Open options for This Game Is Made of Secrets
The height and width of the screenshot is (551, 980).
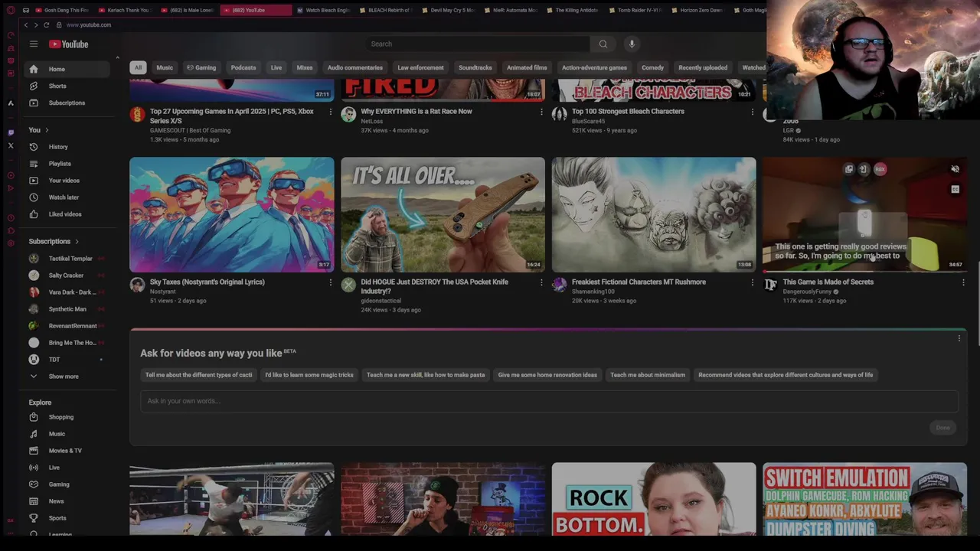(963, 282)
